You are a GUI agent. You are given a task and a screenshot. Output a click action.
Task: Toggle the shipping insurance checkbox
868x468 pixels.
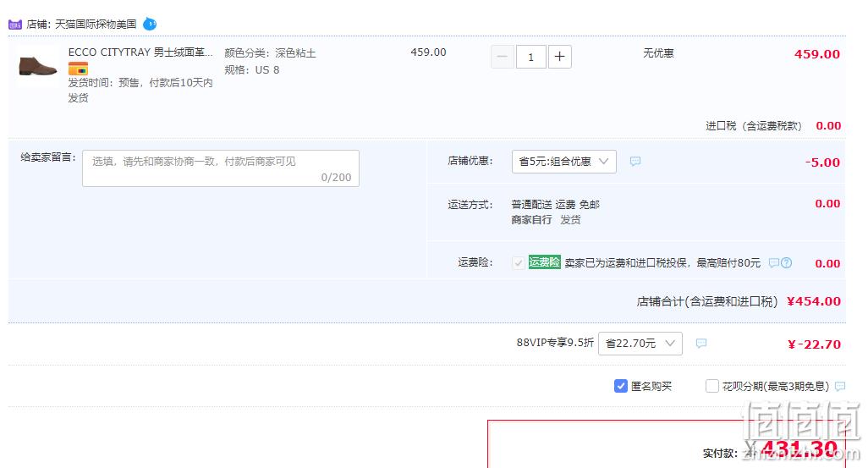click(518, 262)
